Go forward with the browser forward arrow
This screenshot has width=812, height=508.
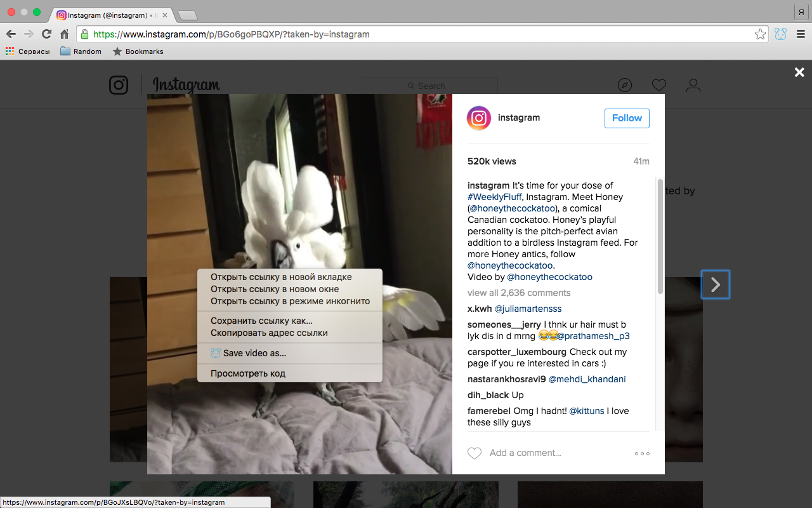(29, 34)
